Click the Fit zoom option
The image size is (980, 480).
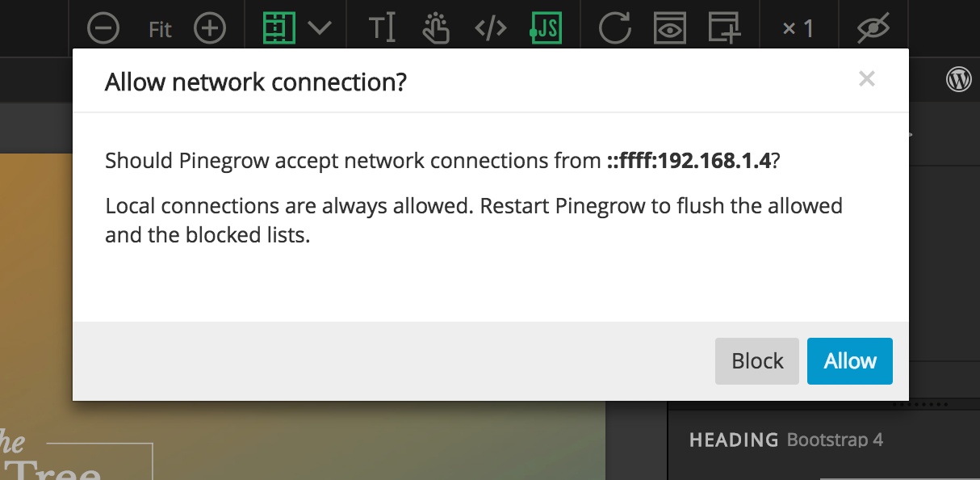161,30
